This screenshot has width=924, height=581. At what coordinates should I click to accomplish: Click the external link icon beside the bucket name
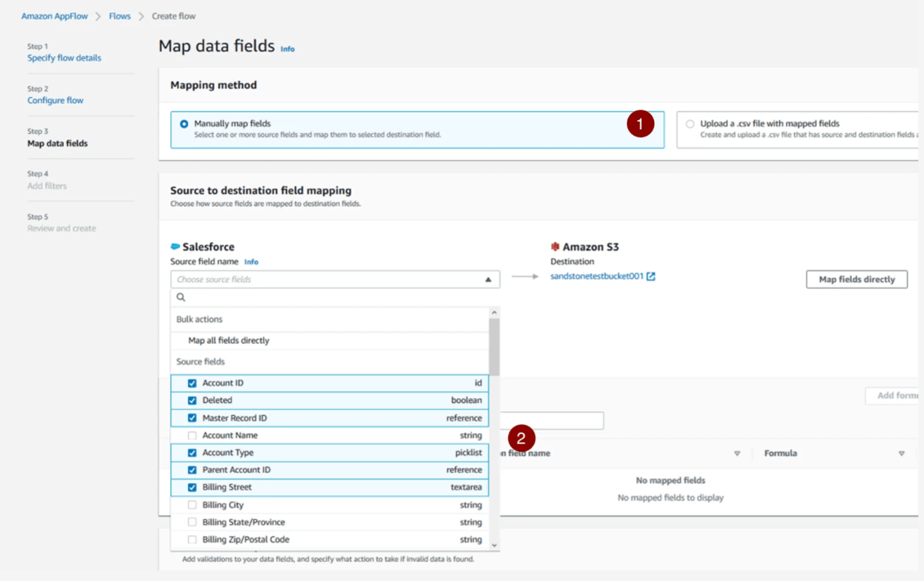(x=651, y=276)
